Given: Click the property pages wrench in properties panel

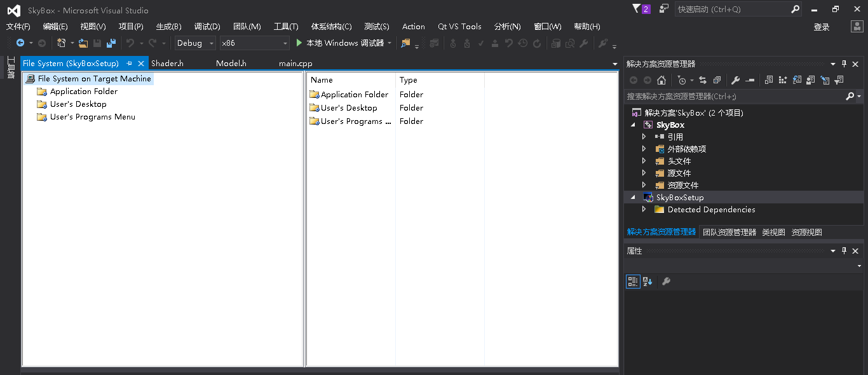Looking at the screenshot, I should coord(666,282).
